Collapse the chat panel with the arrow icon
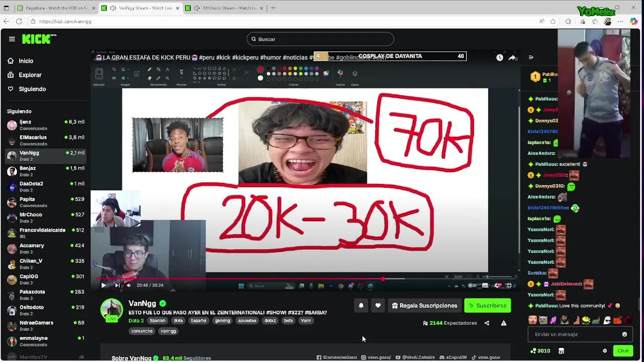 click(x=531, y=57)
